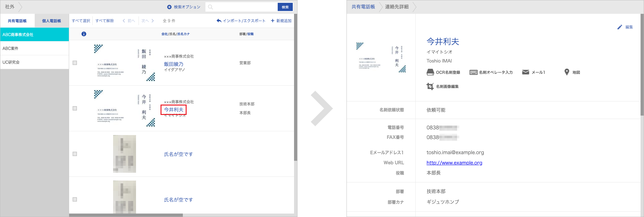Click the 検索 button
Viewport: 644px width, 217px height.
[285, 7]
